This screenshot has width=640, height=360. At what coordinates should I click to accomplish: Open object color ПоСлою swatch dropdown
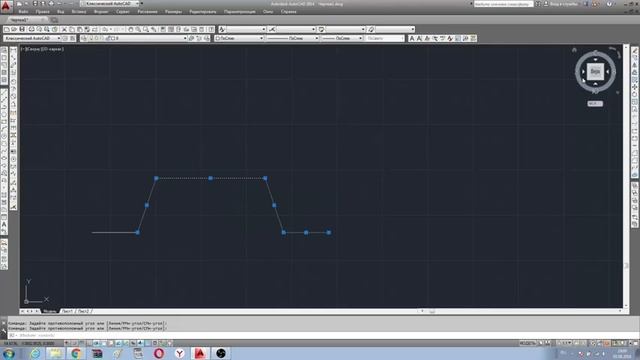click(x=239, y=38)
